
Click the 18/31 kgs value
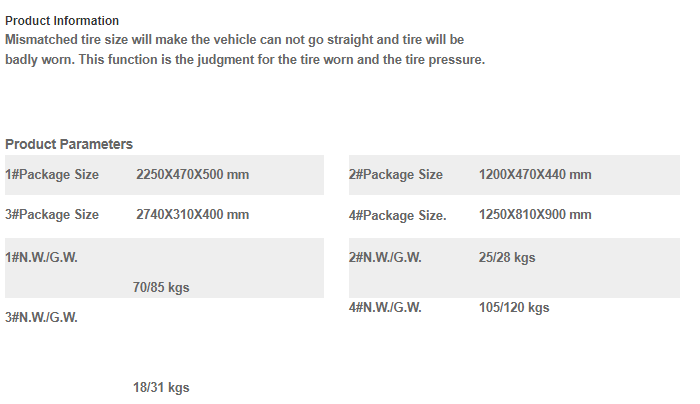[161, 387]
